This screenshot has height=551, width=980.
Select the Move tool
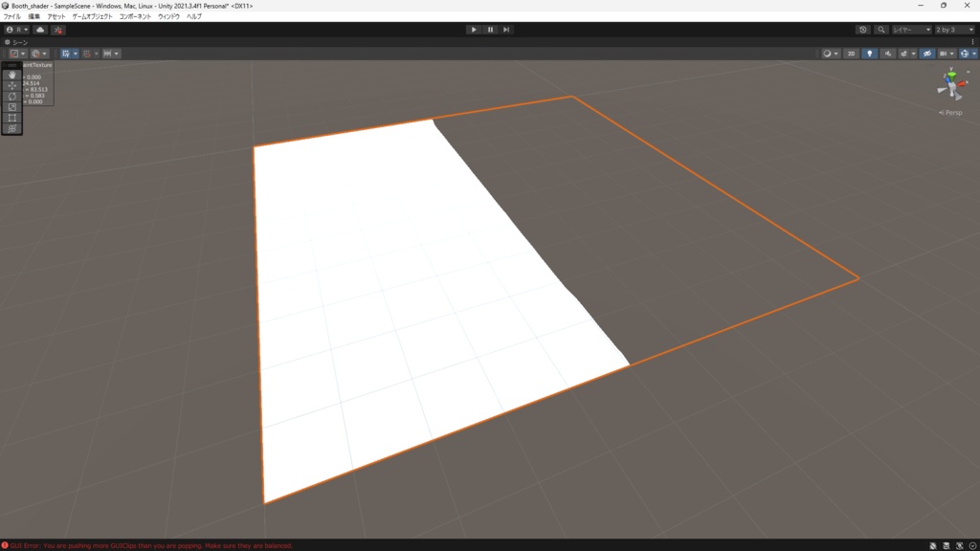click(11, 85)
